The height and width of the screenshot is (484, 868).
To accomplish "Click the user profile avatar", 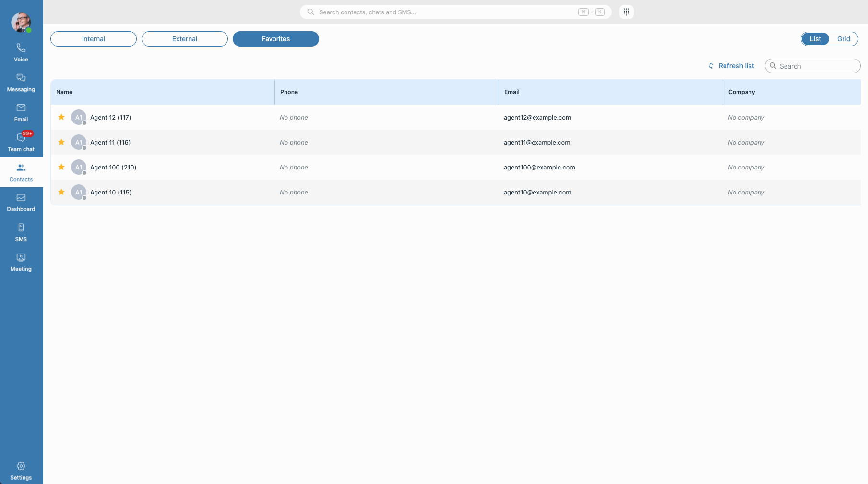I will (x=21, y=22).
